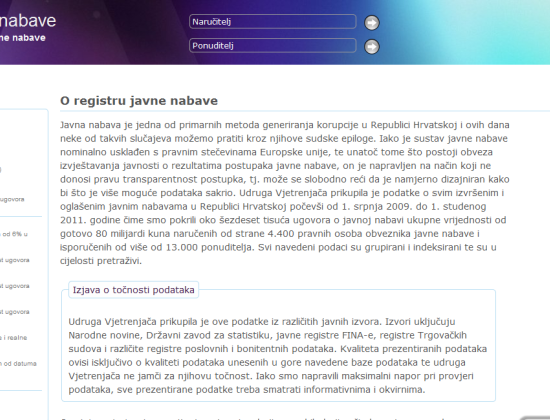Viewport: 550px width, 420px height.
Task: Focus the Naručitelj search field
Action: tap(273, 22)
